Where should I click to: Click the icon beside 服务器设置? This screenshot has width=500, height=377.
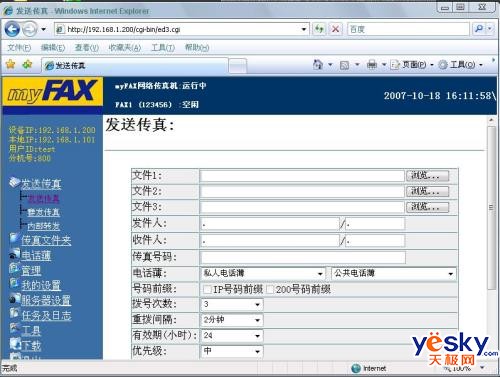[15, 298]
